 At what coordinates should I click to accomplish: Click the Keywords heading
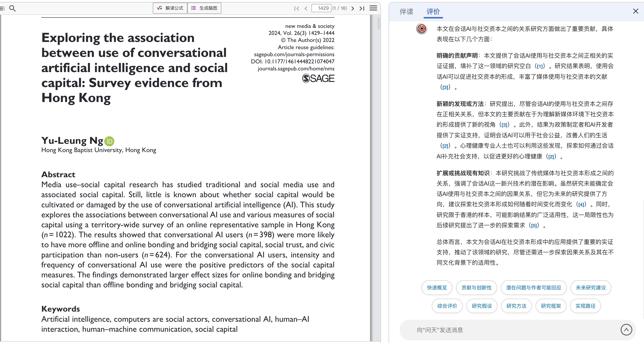click(x=61, y=309)
